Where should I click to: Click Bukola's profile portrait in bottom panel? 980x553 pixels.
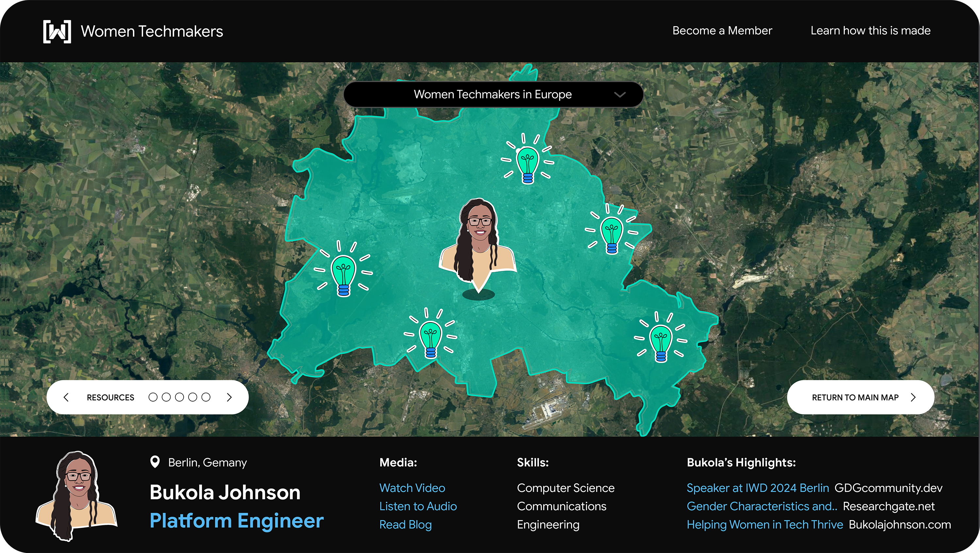[x=76, y=496]
